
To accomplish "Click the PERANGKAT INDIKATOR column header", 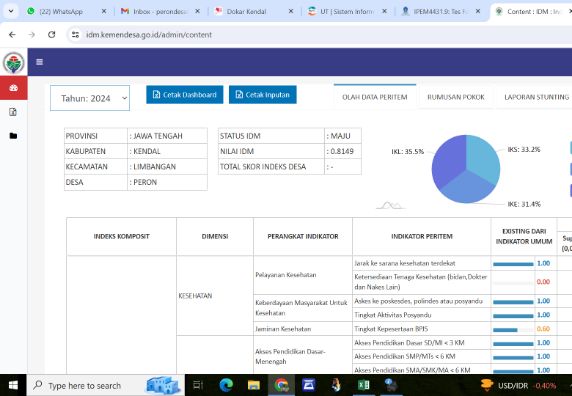I will pos(303,236).
